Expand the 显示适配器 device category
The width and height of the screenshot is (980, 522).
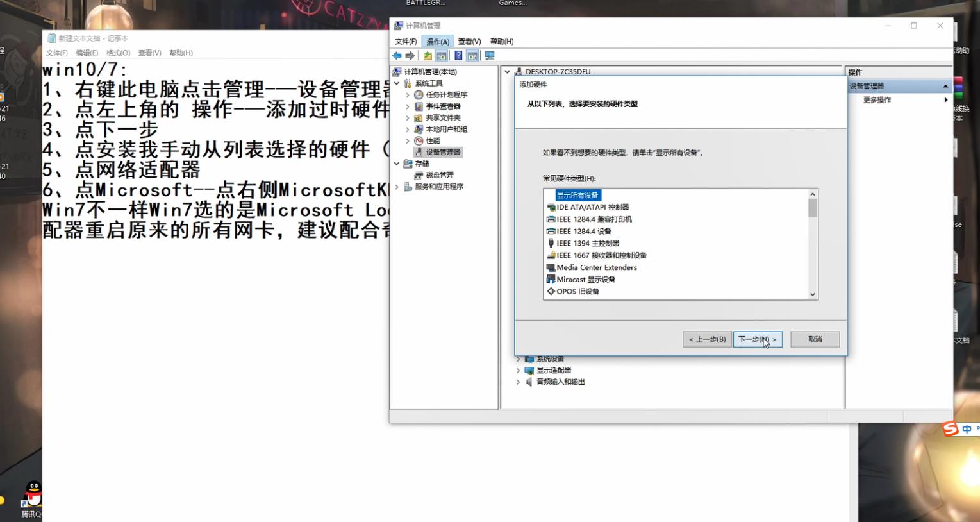point(518,371)
